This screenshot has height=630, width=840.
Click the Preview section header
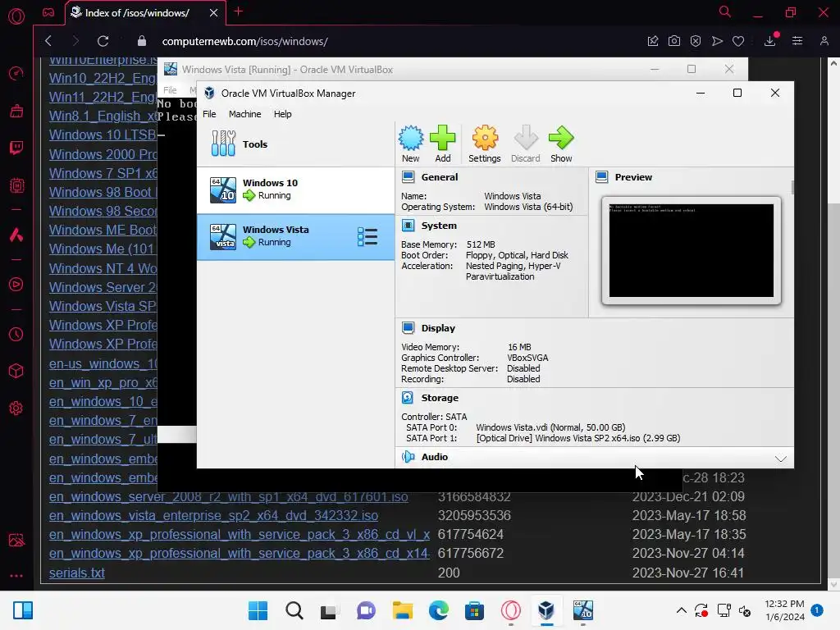click(x=633, y=177)
